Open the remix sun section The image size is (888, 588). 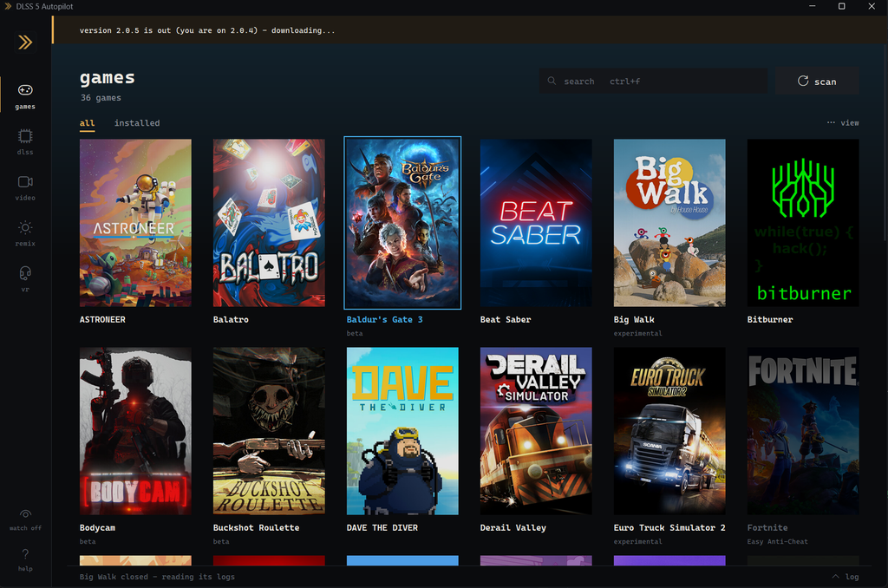pos(25,233)
